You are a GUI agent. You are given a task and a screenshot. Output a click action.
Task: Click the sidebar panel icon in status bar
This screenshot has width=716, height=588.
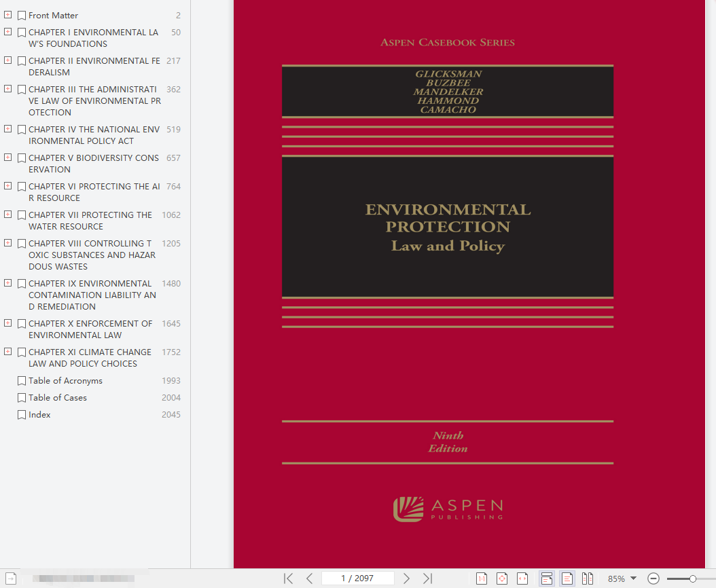pos(11,578)
